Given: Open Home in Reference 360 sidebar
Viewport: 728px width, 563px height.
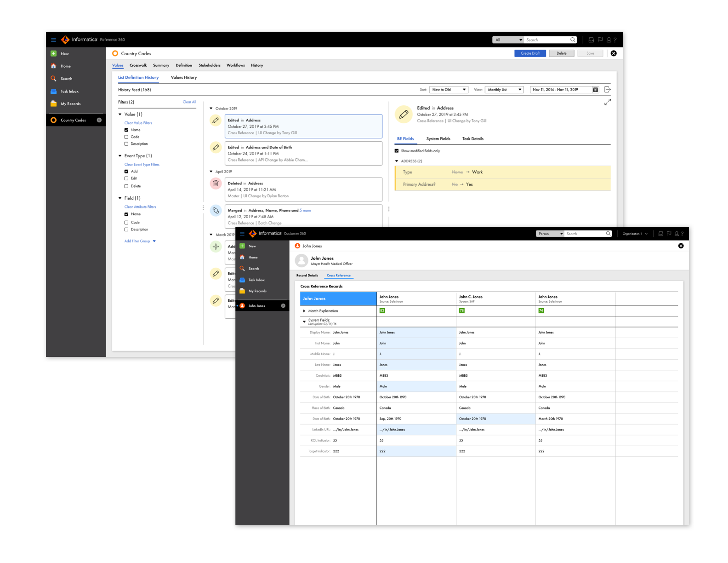Looking at the screenshot, I should (x=65, y=66).
